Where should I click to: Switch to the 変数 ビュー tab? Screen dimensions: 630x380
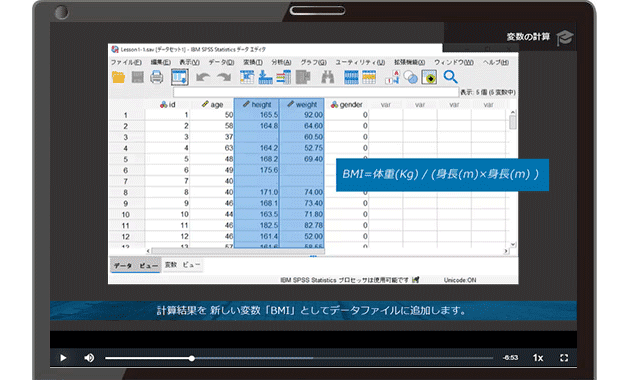click(183, 265)
